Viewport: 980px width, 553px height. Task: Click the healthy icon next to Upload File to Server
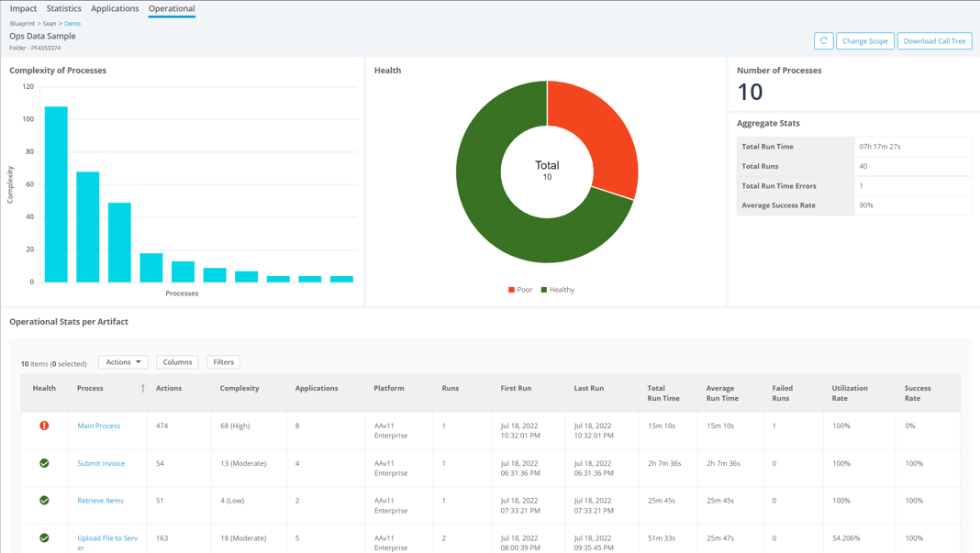[x=43, y=538]
